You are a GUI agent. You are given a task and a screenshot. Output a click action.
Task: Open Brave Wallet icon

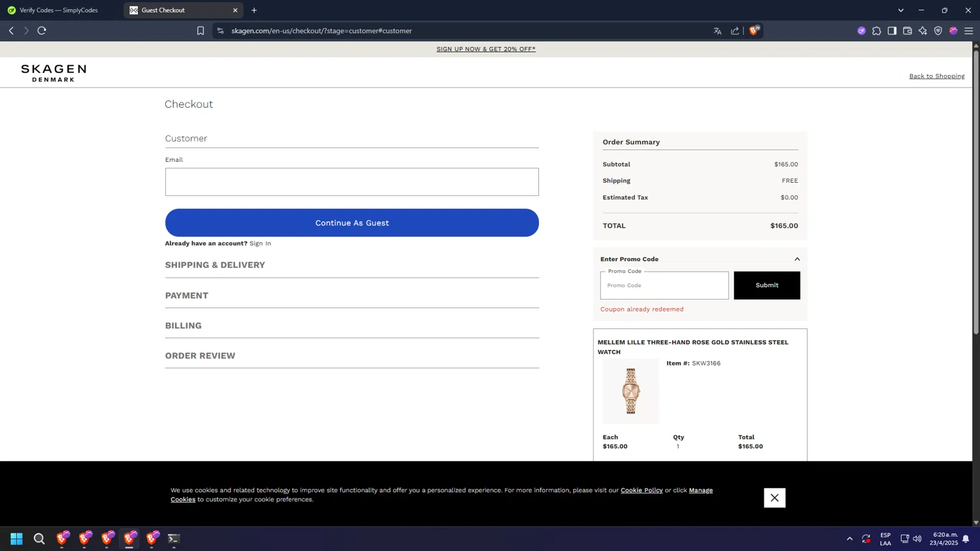[907, 31]
